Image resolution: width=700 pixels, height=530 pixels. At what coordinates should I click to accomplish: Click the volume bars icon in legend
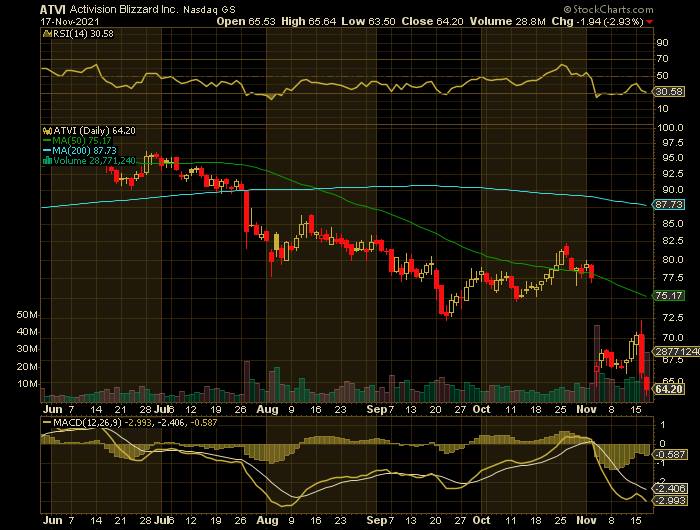(x=47, y=161)
